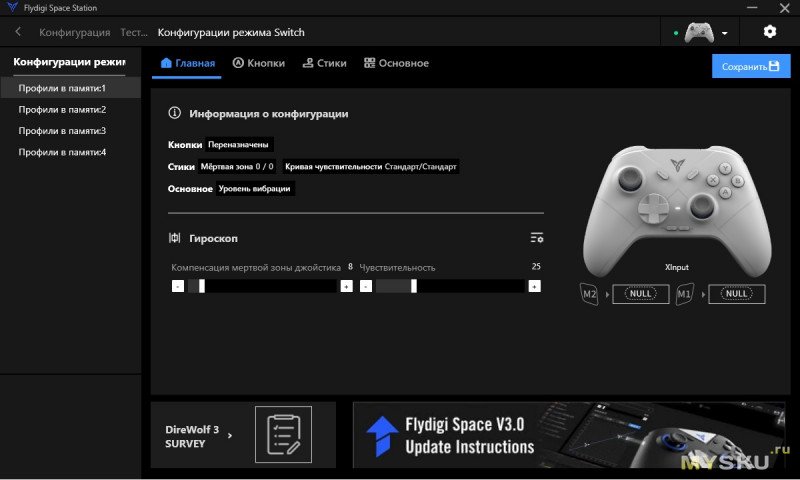Click the Переназначены buttons status tag
The width and height of the screenshot is (800, 480).
coord(239,144)
